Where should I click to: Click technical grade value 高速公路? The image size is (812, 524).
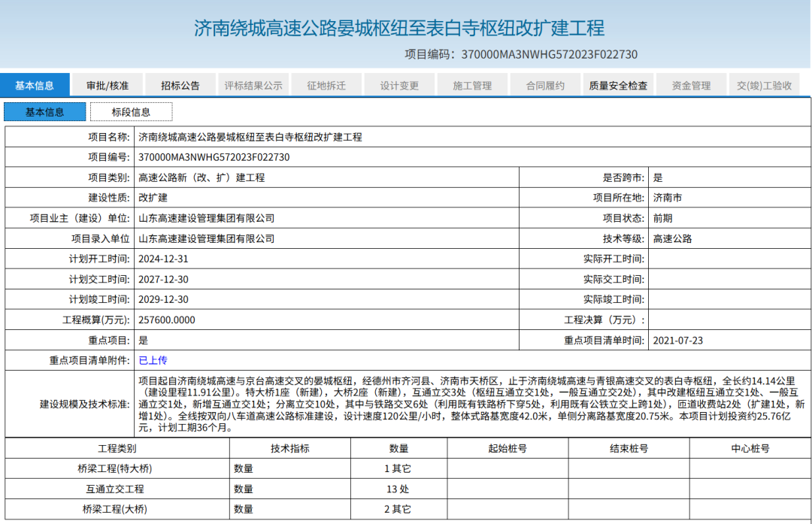click(x=672, y=239)
